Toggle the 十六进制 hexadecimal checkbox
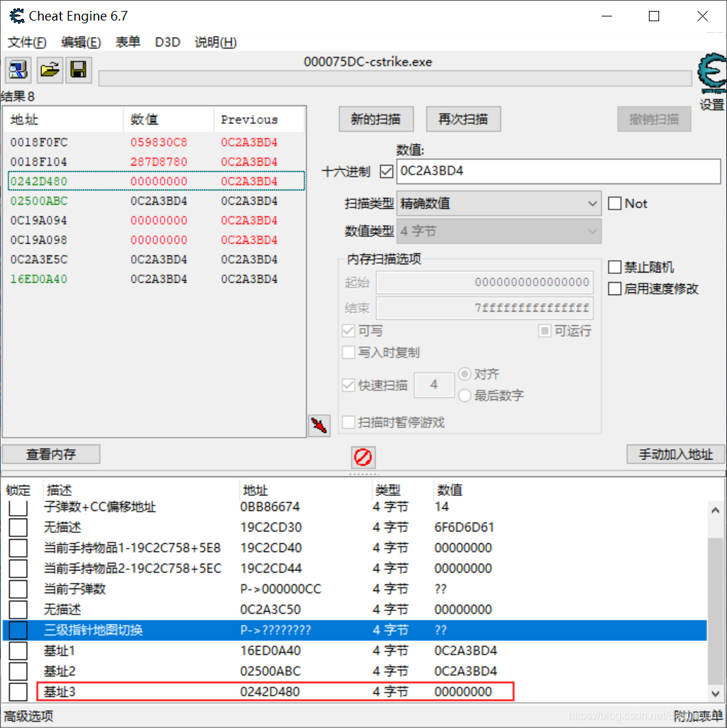The image size is (727, 728). click(x=386, y=171)
